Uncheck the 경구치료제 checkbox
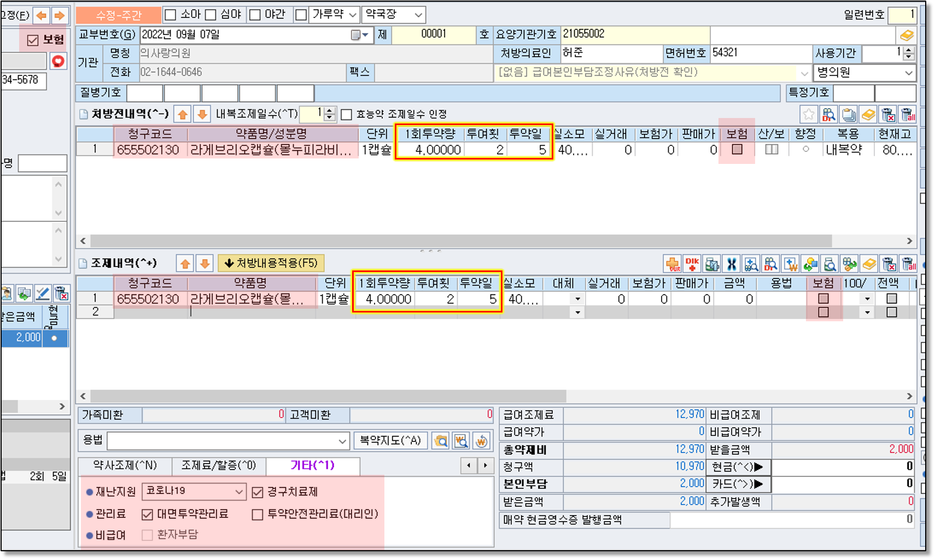 point(258,492)
